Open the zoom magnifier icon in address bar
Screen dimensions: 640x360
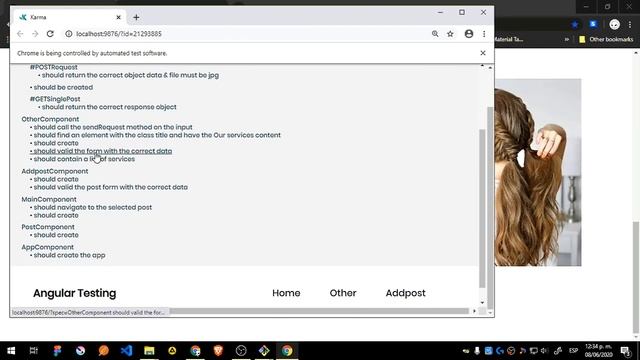point(435,34)
